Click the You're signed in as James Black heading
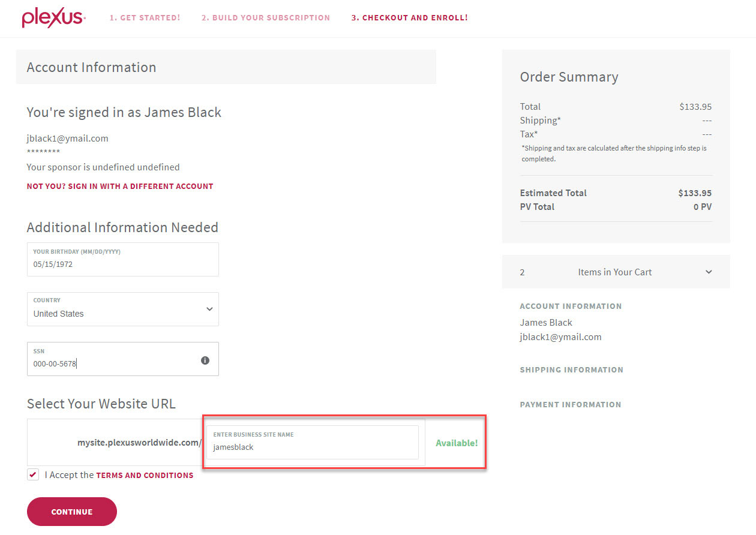The height and width of the screenshot is (535, 756). pyautogui.click(x=124, y=112)
